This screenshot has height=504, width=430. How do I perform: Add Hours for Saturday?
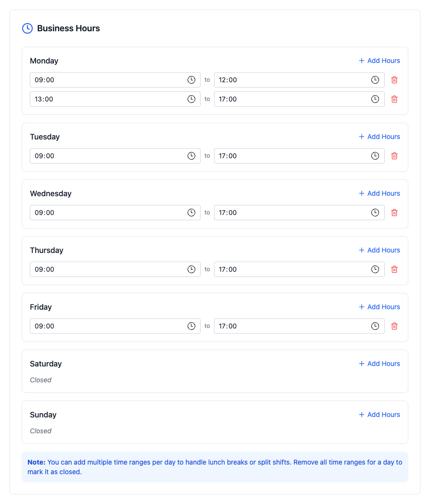click(x=379, y=364)
